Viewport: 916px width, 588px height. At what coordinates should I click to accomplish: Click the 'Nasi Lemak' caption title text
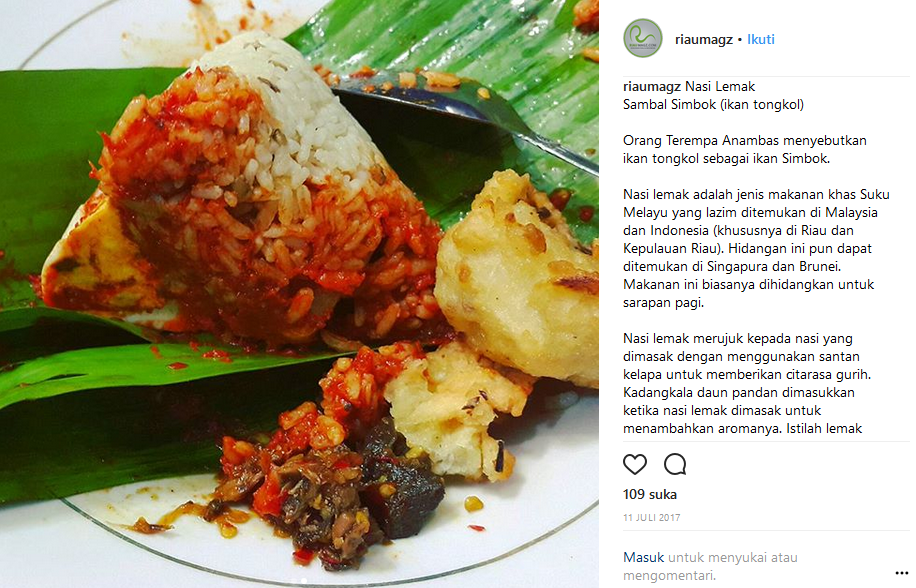click(720, 86)
